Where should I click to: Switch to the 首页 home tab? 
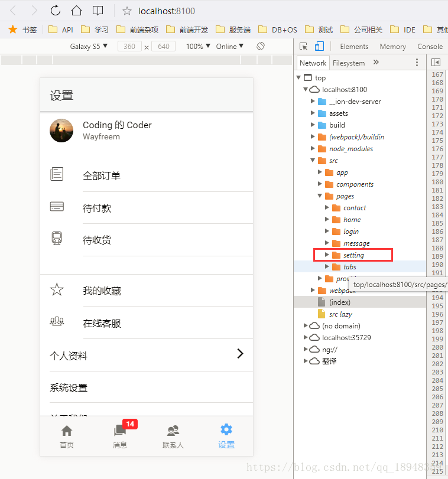pos(67,436)
